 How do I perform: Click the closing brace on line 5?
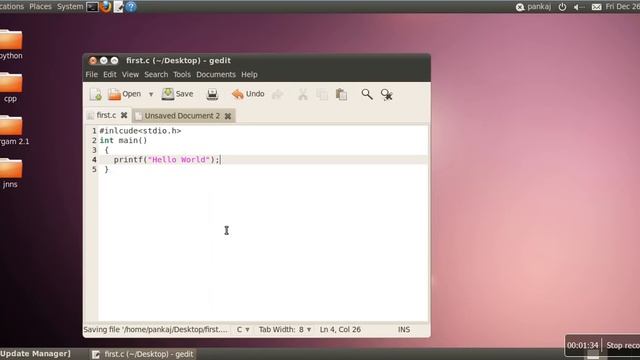pyautogui.click(x=107, y=169)
